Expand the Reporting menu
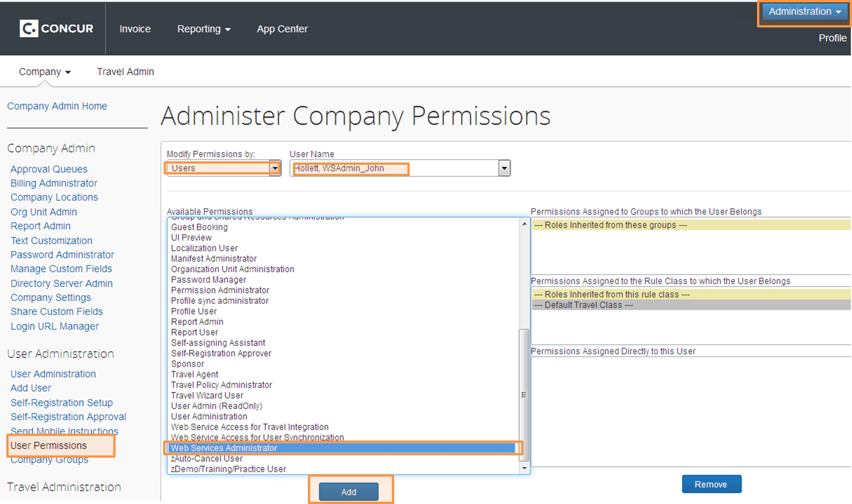 204,29
